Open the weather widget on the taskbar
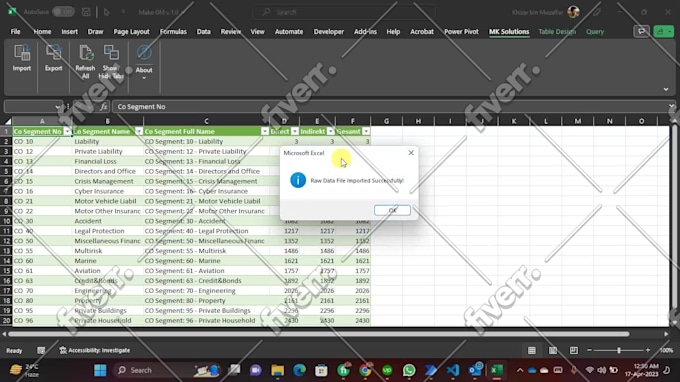 coord(25,370)
